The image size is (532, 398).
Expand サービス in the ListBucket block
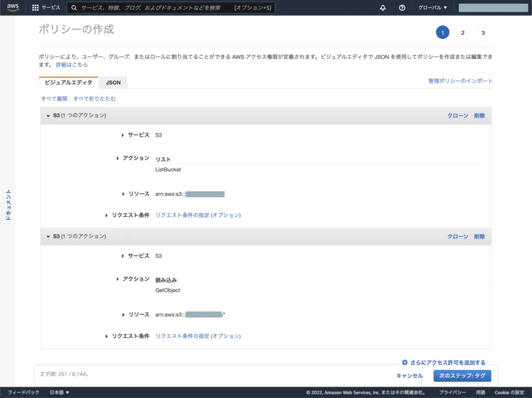[x=123, y=135]
